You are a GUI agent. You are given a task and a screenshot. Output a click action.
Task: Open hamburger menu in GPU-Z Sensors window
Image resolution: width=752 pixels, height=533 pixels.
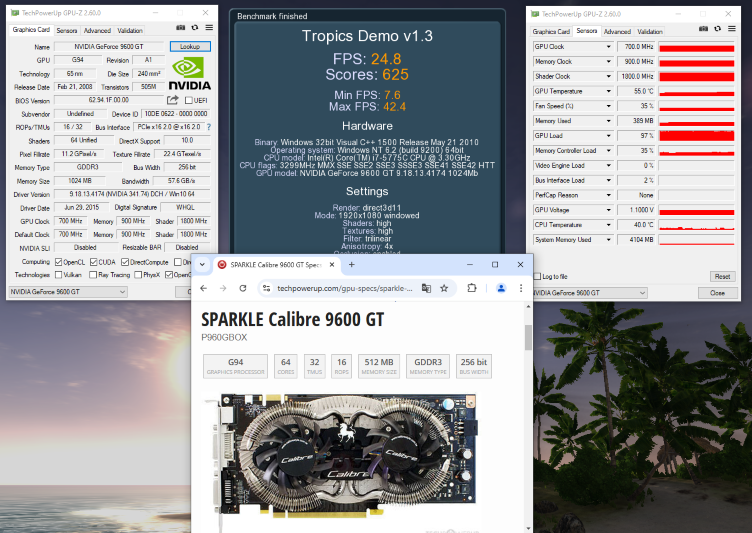point(732,29)
